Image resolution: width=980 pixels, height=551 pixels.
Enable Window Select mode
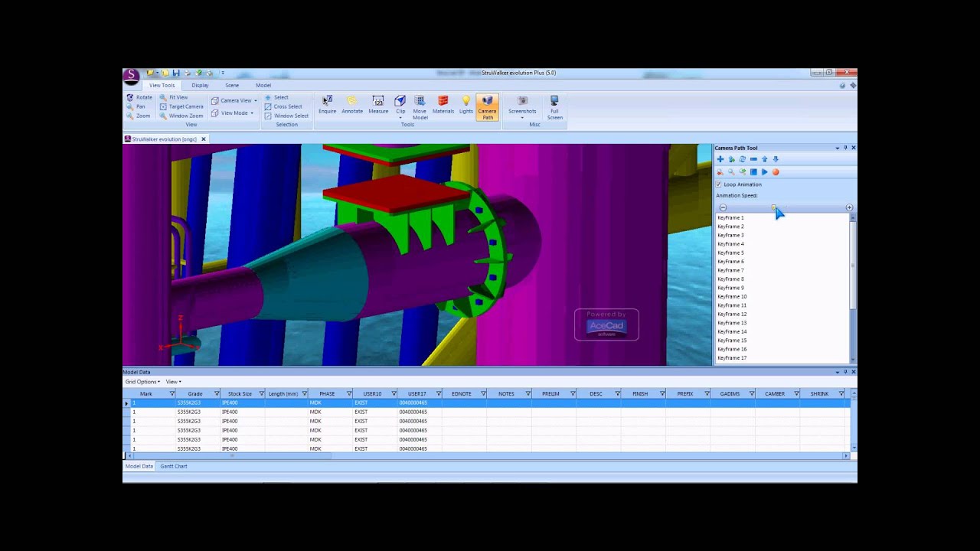tap(286, 116)
